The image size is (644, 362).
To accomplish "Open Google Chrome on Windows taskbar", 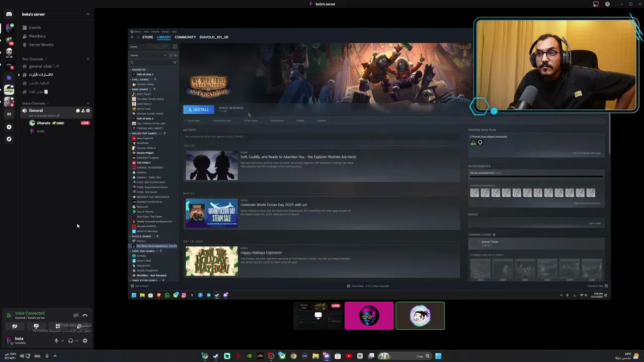I will click(x=293, y=356).
